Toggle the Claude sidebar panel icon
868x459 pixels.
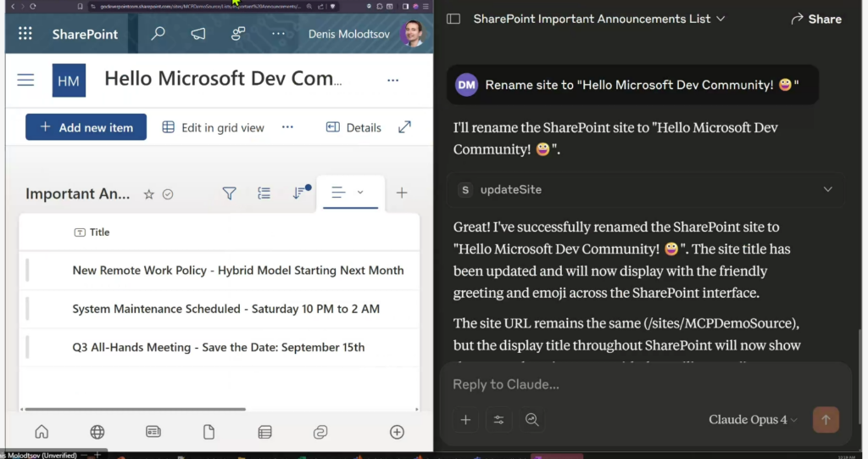point(453,19)
